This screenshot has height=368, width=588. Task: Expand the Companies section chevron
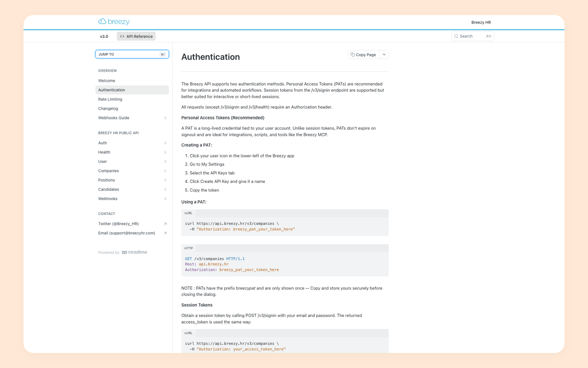165,171
